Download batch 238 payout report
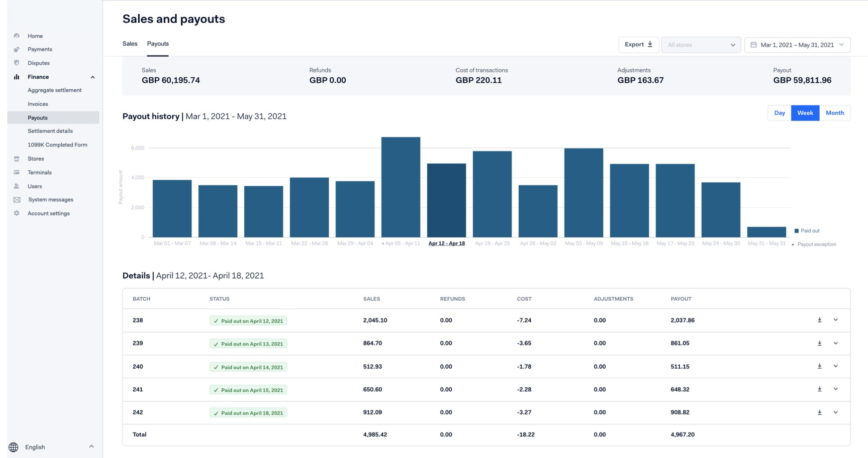868x458 pixels. tap(819, 320)
